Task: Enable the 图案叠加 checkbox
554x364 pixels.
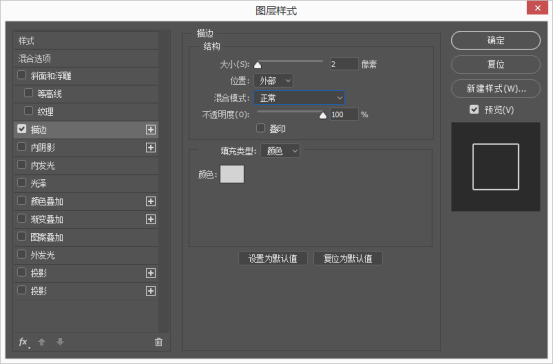Action: (x=22, y=236)
